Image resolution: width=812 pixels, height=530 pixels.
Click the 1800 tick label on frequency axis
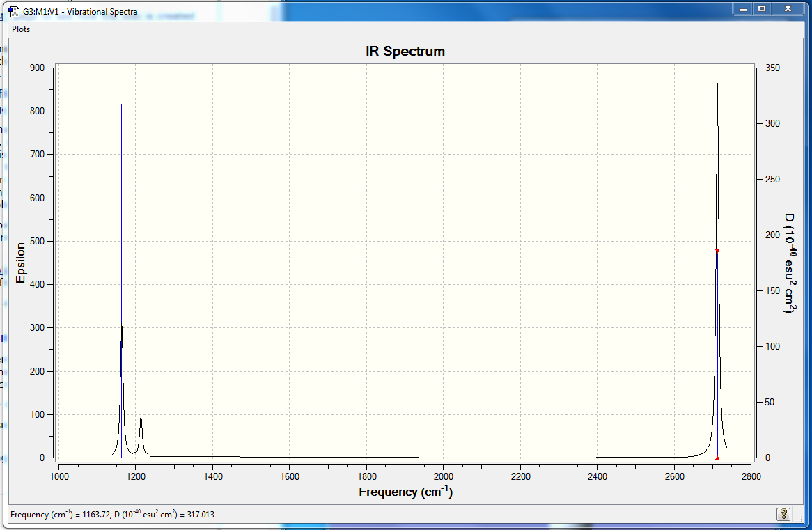click(366, 476)
